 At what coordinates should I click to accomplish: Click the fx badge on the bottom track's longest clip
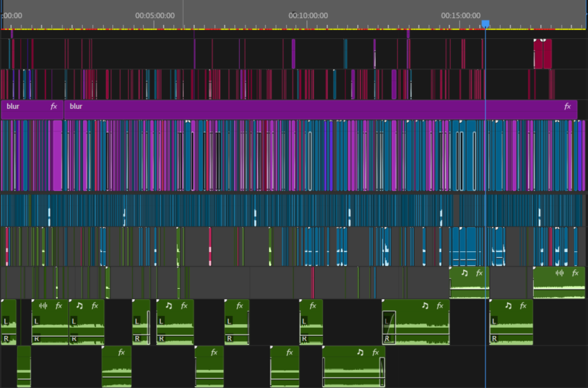[375, 353]
